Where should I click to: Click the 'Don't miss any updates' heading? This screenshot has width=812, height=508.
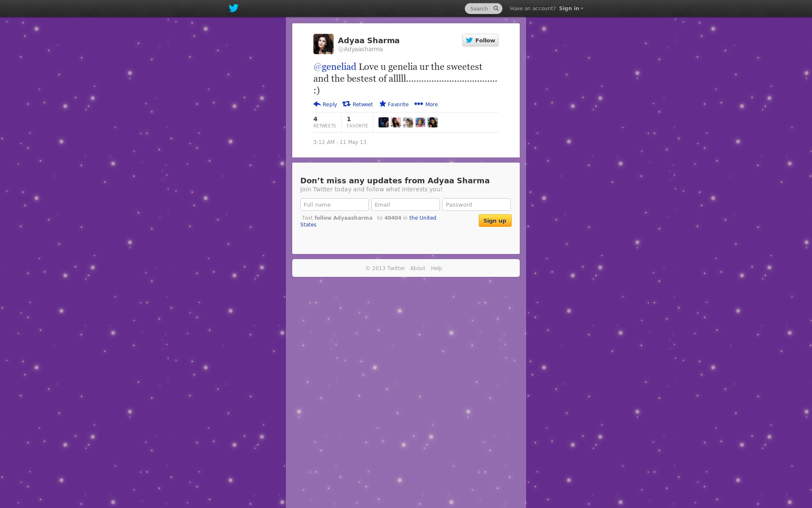click(395, 181)
